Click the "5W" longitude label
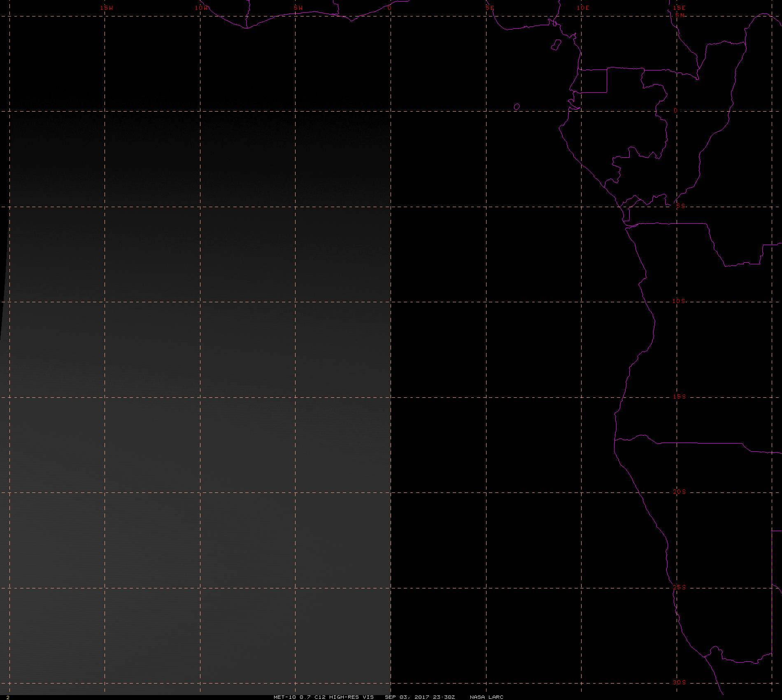This screenshot has height=700, width=782. click(x=298, y=8)
